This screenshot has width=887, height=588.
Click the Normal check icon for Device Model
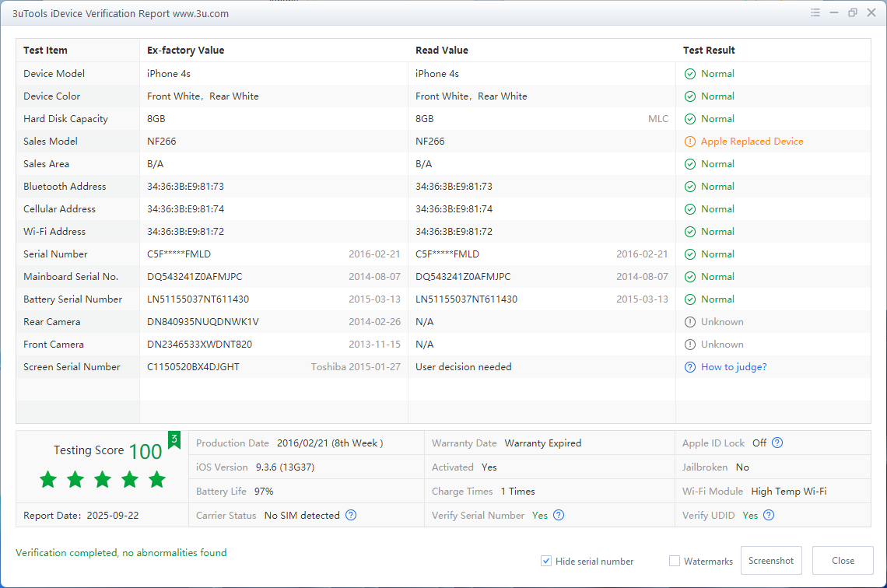click(689, 74)
